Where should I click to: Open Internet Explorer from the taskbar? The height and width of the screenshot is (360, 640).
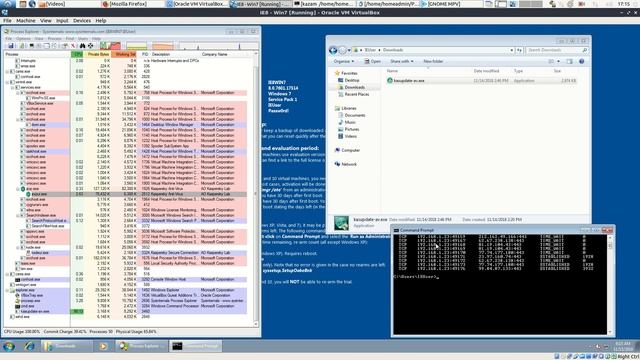click(29, 346)
